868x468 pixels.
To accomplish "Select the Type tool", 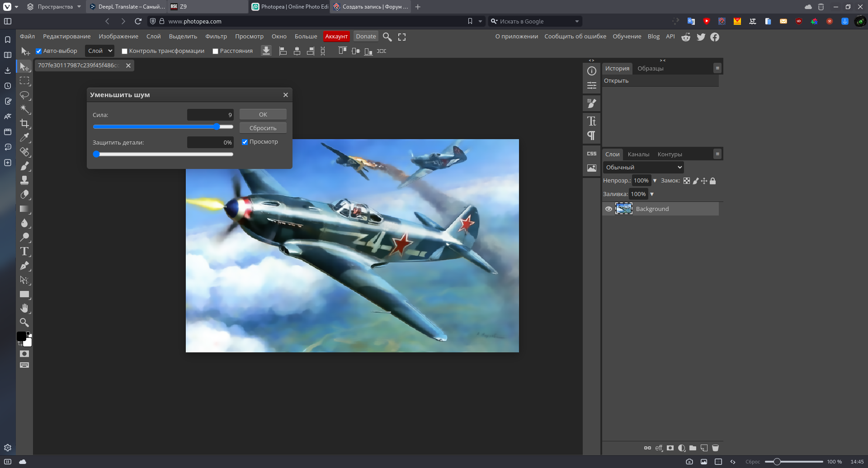I will coord(24,252).
